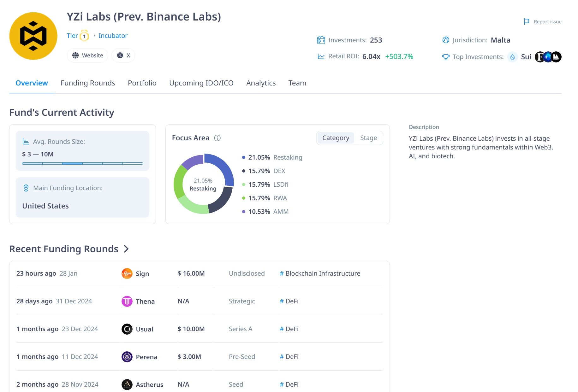Image resolution: width=578 pixels, height=392 pixels.
Task: Open the Perena funding round name
Action: tap(146, 357)
